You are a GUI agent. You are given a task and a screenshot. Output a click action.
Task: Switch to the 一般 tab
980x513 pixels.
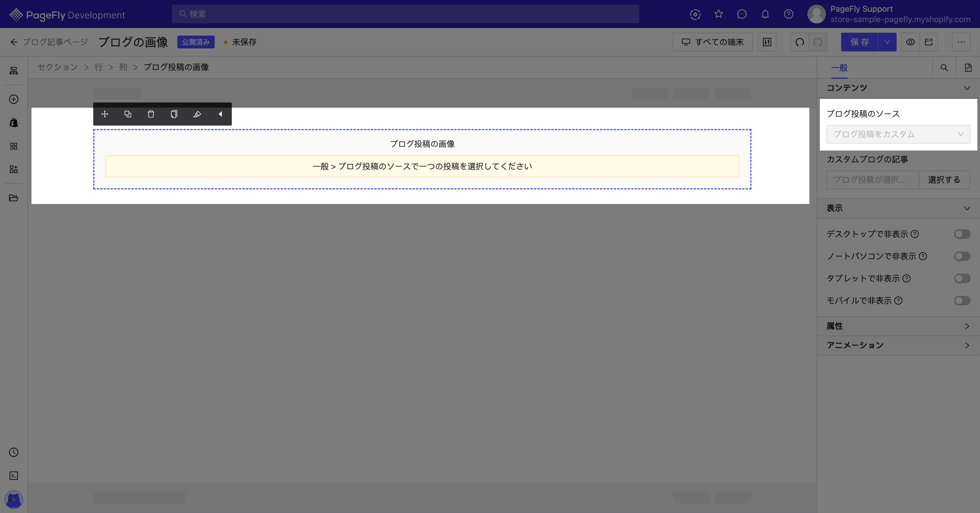click(x=839, y=68)
